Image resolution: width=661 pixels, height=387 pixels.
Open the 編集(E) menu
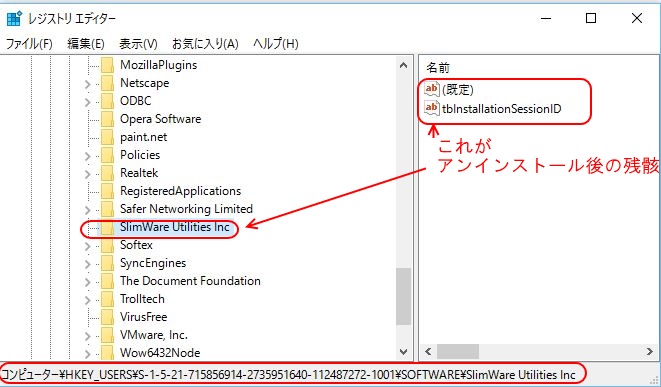(86, 43)
